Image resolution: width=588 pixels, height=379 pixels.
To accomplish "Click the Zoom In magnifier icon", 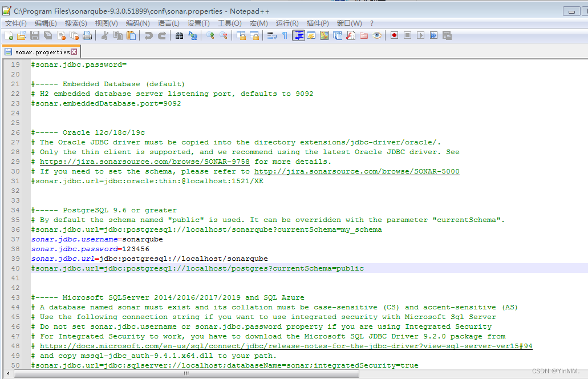I will [210, 35].
